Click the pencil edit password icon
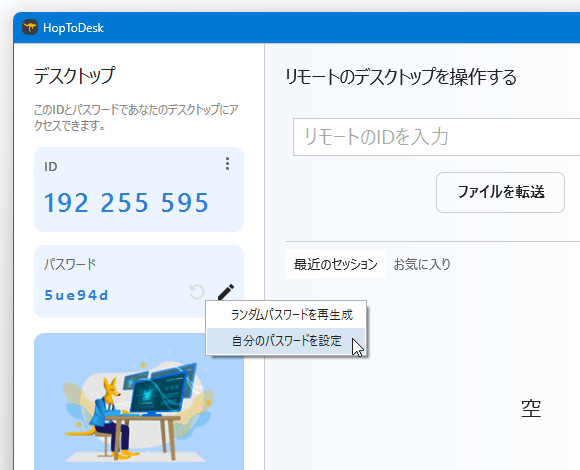 226,291
